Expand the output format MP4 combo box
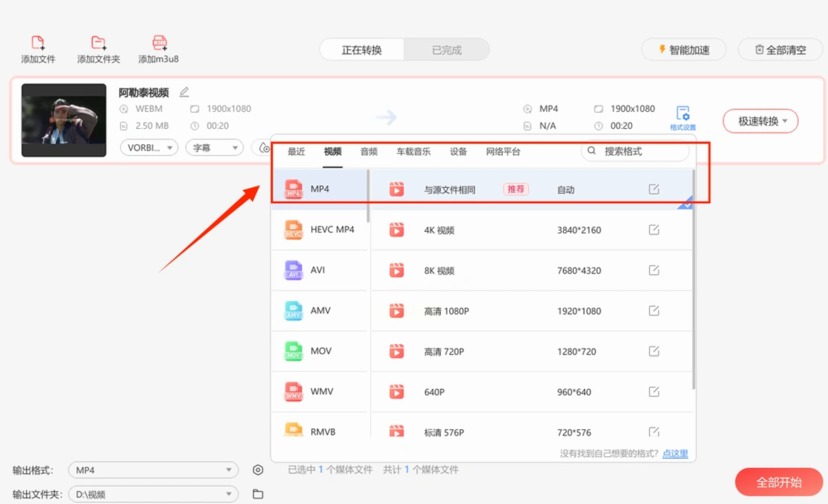The image size is (828, 504). [x=153, y=470]
